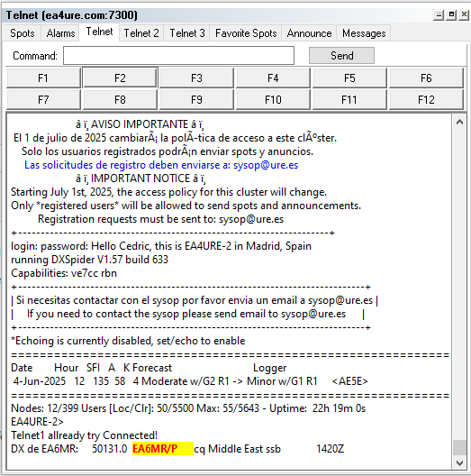Open the Announce tab
Image resolution: width=471 pixels, height=476 pixels.
click(x=309, y=33)
